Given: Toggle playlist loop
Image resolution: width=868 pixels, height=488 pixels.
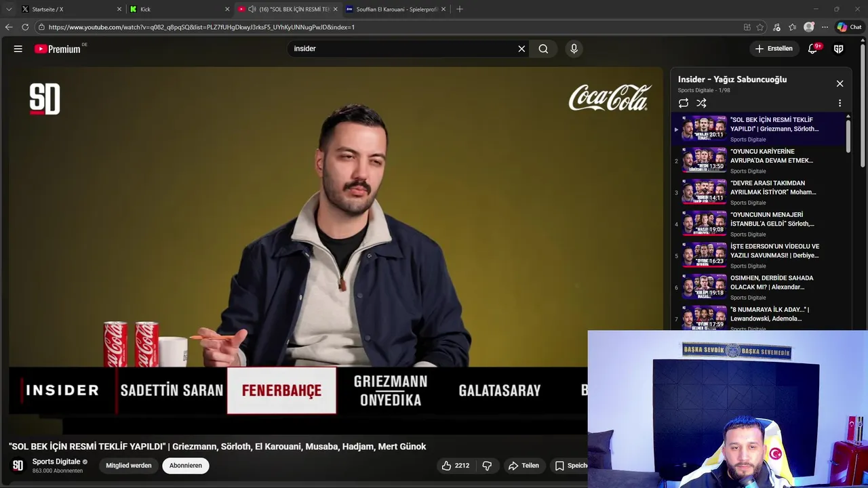Looking at the screenshot, I should pos(684,103).
